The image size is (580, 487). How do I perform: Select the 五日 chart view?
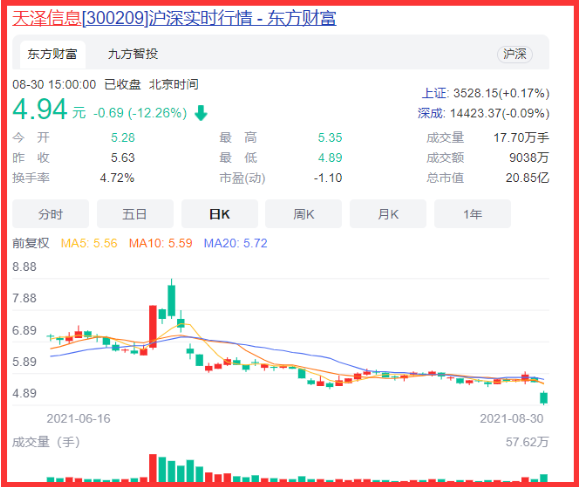click(135, 214)
